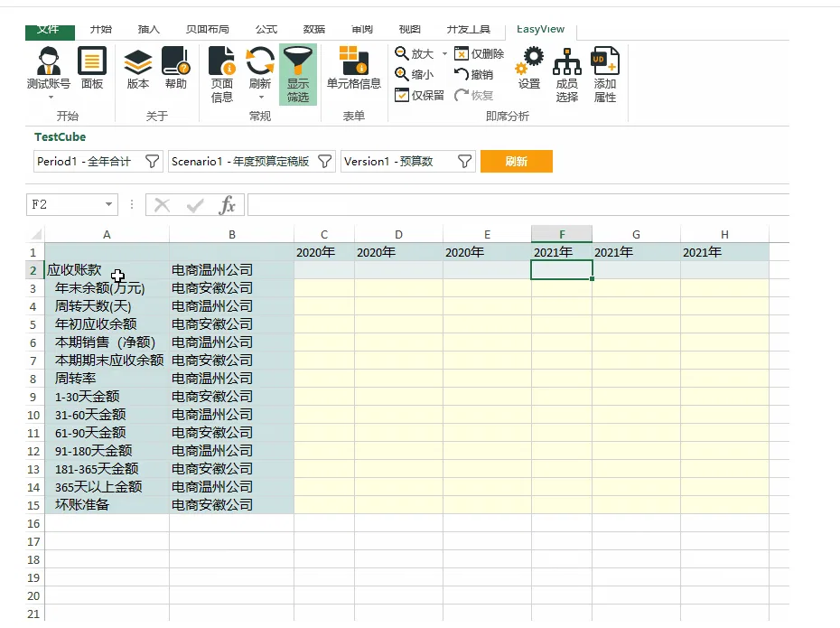Click the 放大 zoom-in icon
The width and height of the screenshot is (840, 628).
(x=402, y=53)
